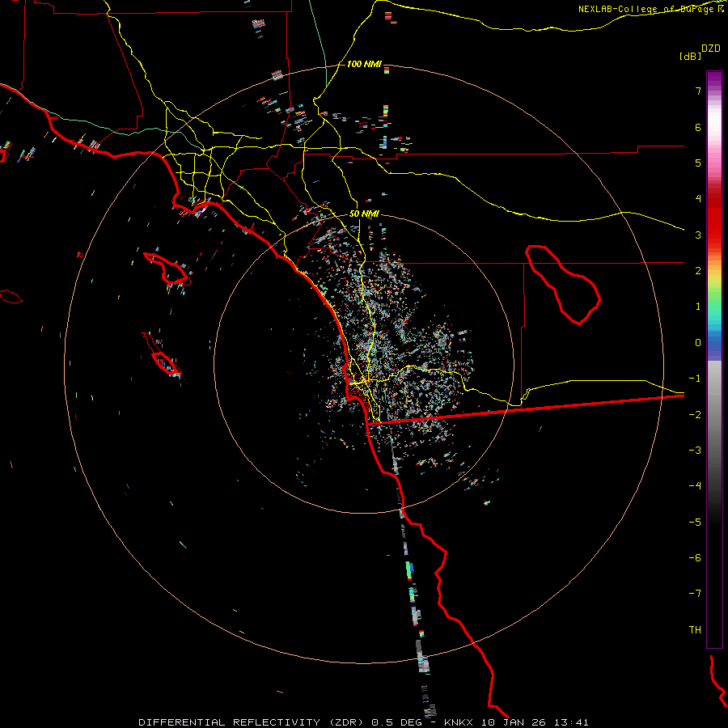Click the -3 value on color scale

pyautogui.click(x=695, y=450)
